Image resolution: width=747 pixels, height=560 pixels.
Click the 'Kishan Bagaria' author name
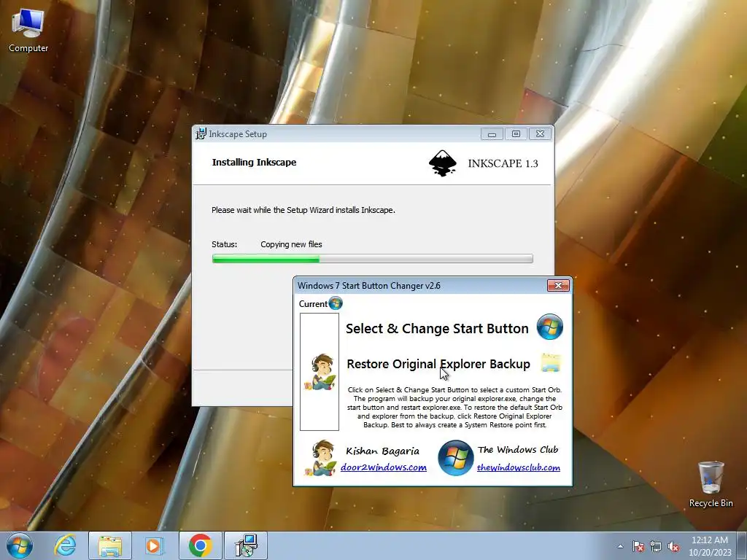click(382, 451)
